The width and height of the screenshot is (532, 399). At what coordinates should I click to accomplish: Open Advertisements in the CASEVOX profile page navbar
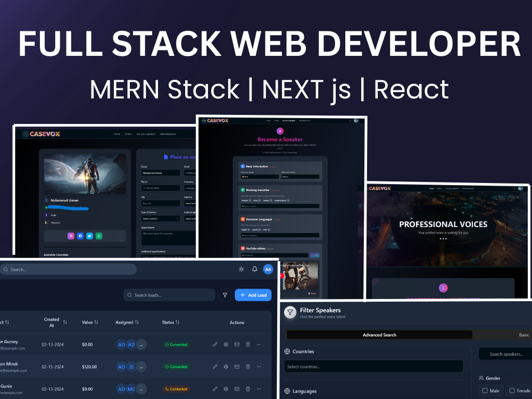pyautogui.click(x=168, y=134)
